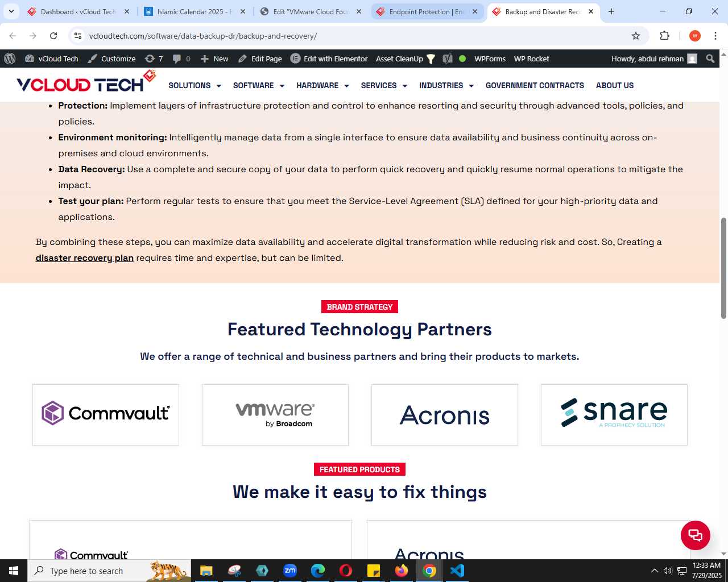The image size is (728, 582).
Task: Open Microsoft Edge from taskbar
Action: (318, 571)
